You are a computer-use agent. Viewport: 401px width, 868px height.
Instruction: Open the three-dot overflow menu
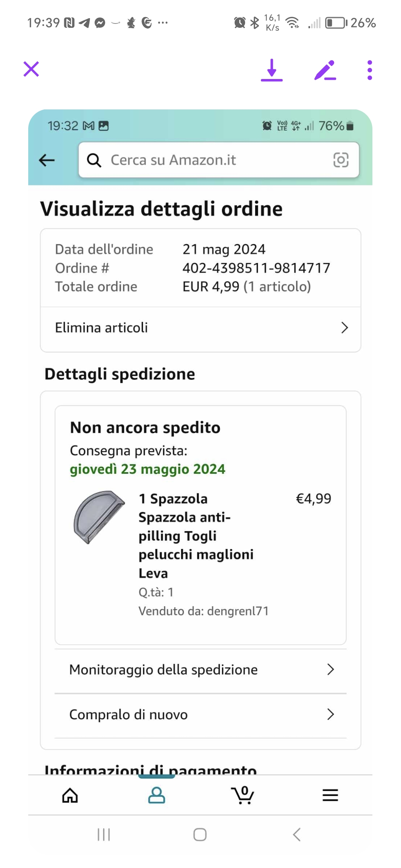pyautogui.click(x=369, y=70)
